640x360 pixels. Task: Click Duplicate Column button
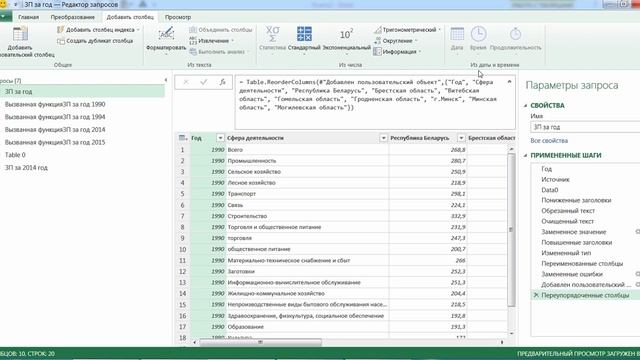coord(95,41)
